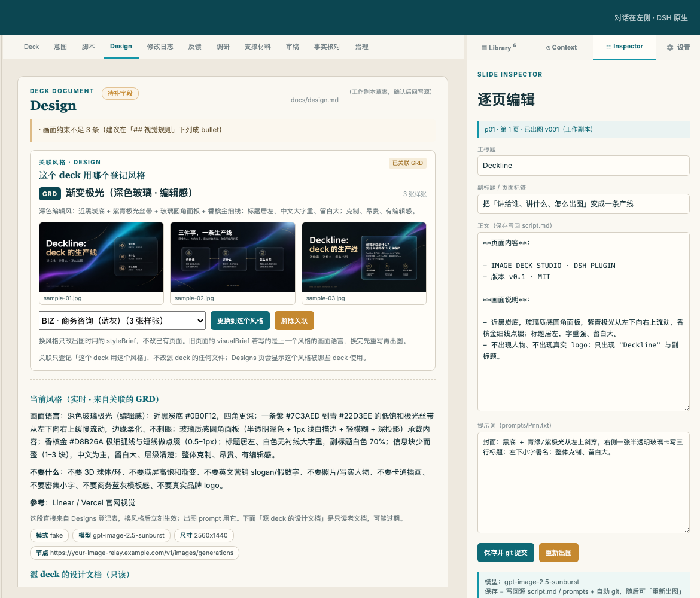Viewport: 700px width, 598px height.
Task: Switch to the Context tab
Action: pos(561,47)
